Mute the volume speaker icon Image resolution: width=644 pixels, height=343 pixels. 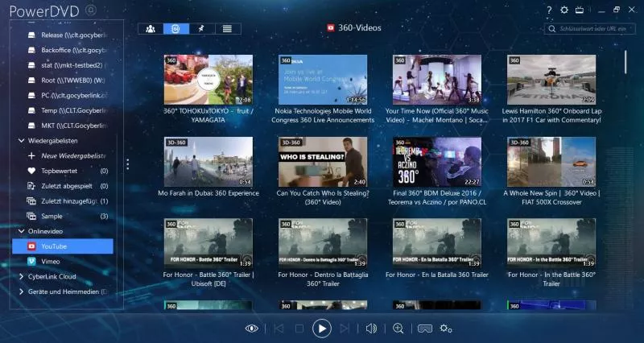tap(371, 329)
